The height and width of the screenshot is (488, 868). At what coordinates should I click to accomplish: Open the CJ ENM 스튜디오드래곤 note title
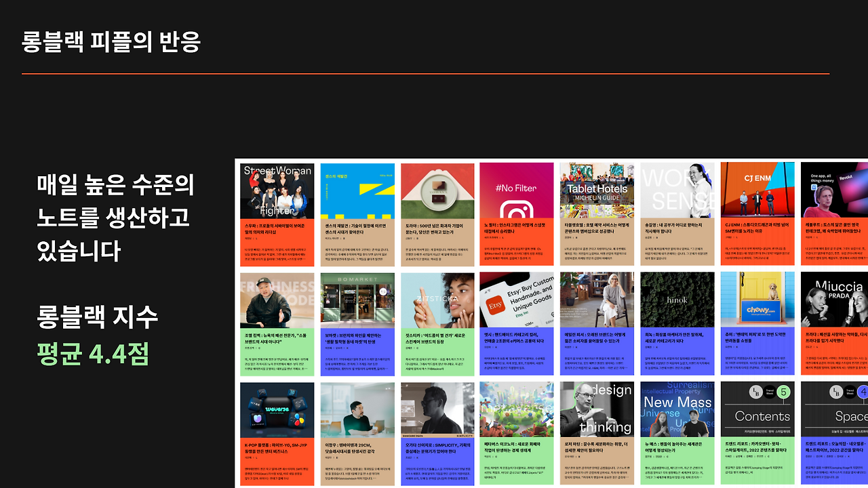757,227
